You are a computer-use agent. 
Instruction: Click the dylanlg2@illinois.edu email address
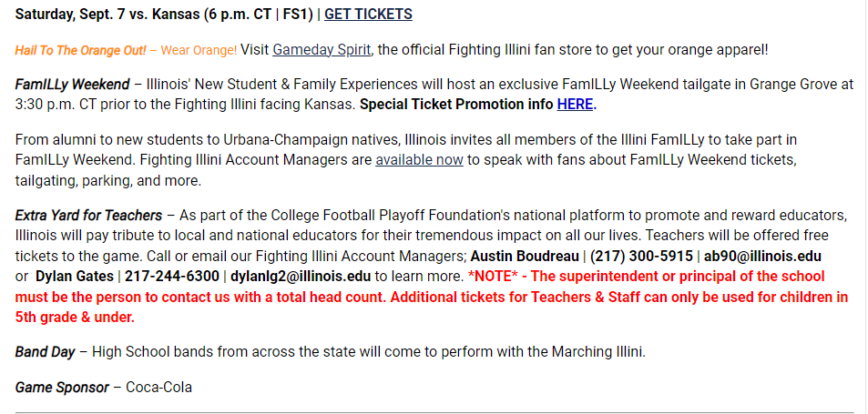point(301,276)
